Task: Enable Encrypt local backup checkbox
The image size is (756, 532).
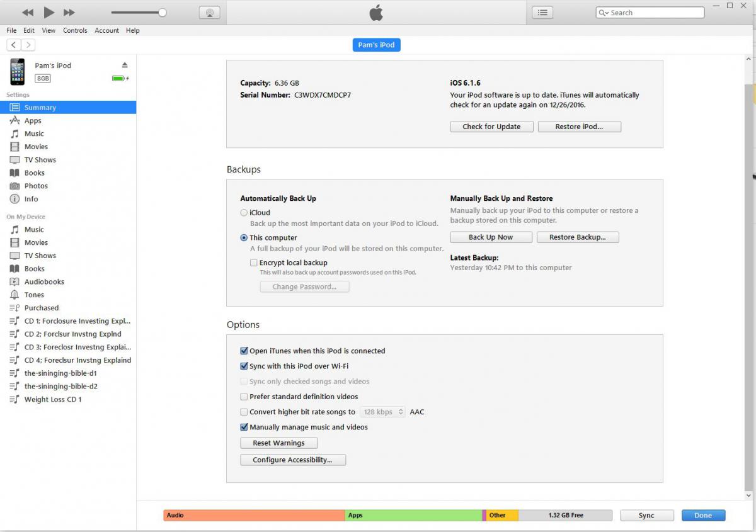Action: coord(253,263)
